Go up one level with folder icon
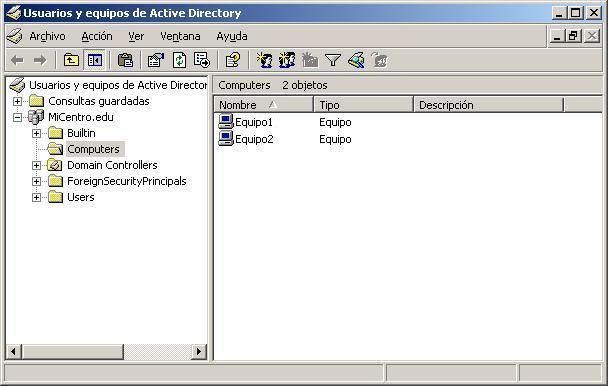 (71, 60)
